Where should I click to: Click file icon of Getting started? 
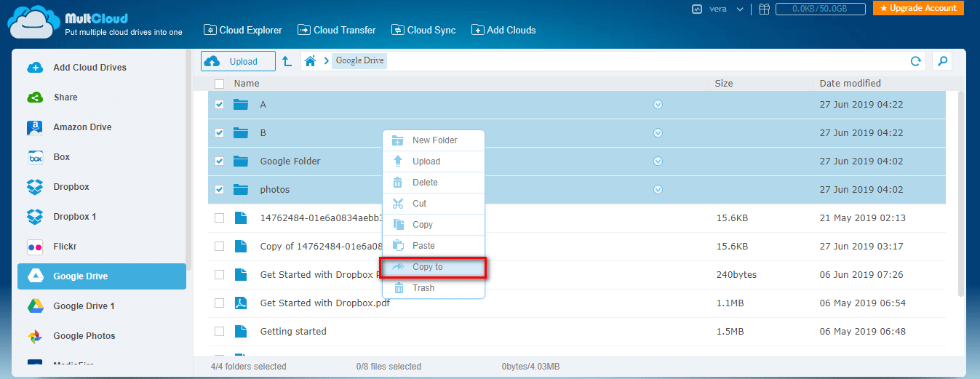click(x=241, y=332)
